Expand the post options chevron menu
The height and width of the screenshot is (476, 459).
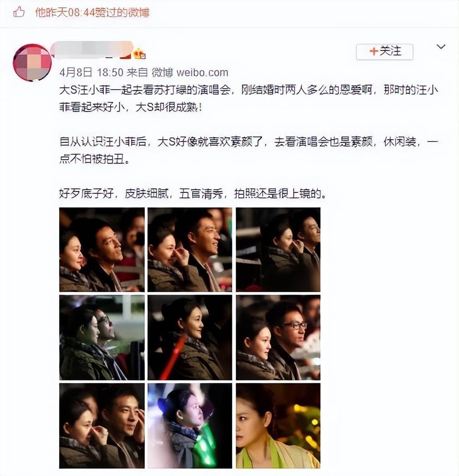coord(441,46)
